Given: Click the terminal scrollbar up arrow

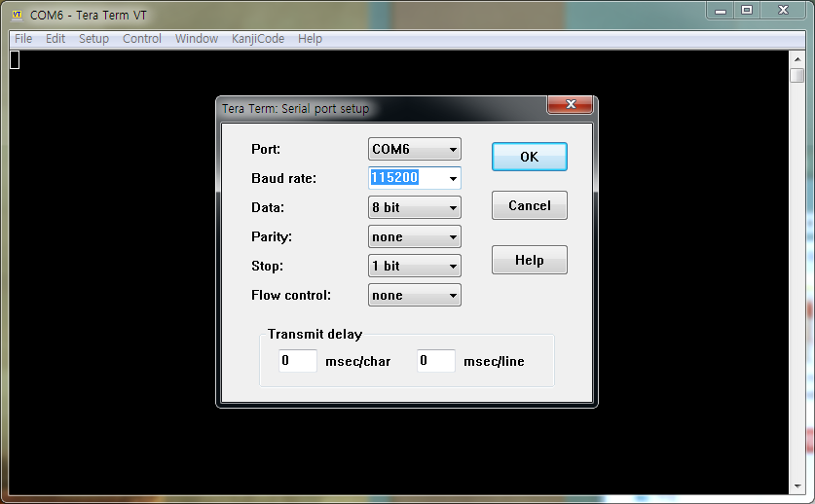Looking at the screenshot, I should [x=796, y=58].
